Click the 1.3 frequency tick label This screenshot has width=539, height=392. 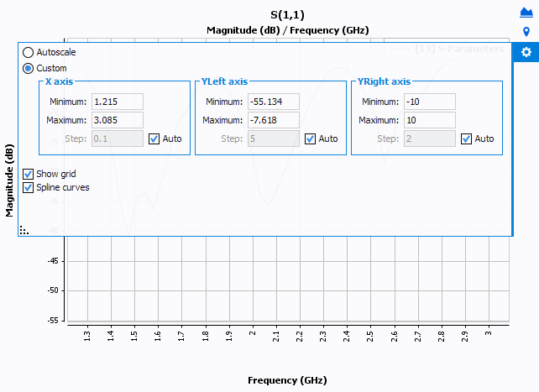[87, 336]
